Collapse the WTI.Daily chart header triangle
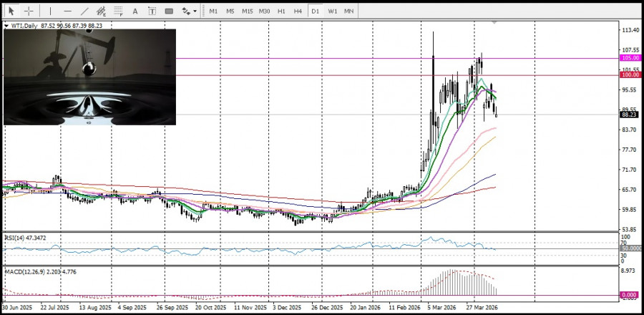644x315 pixels. coord(7,26)
